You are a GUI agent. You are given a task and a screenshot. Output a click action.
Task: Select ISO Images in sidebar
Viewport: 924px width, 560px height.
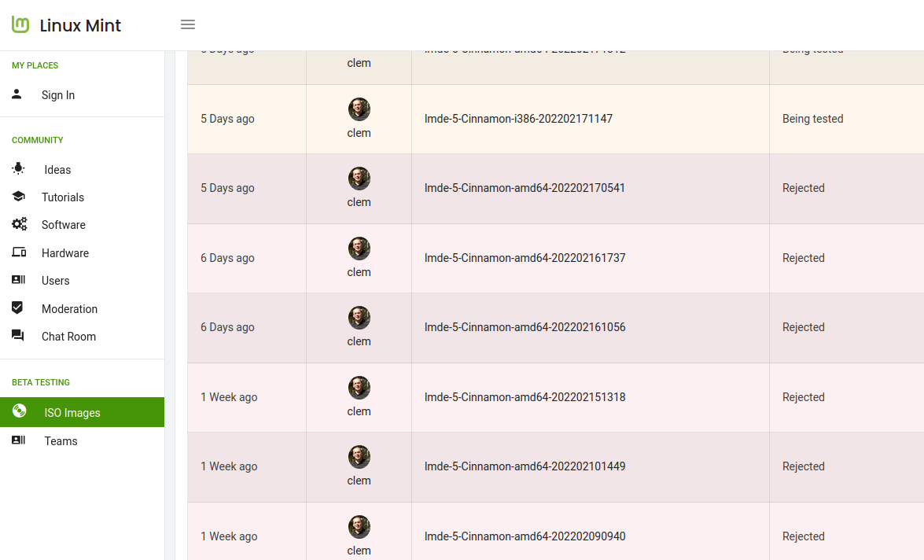tap(82, 413)
